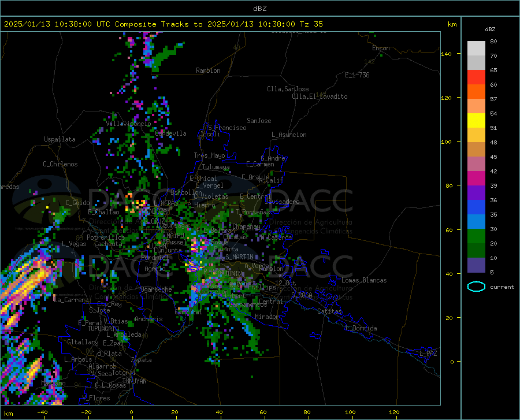Image resolution: width=520 pixels, height=420 pixels.
Task: Click the 'TUPUNGATO' map label
Action: [x=103, y=329]
